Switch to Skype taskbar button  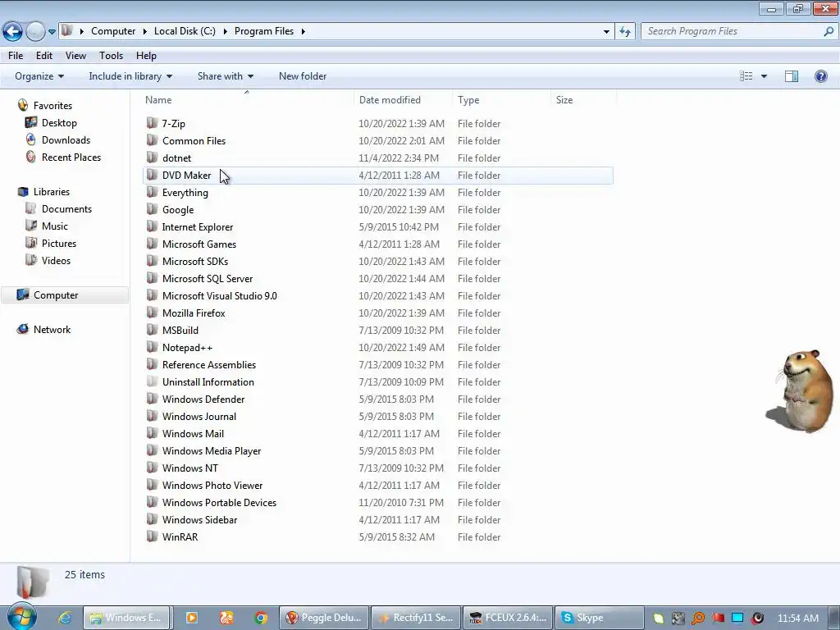tap(598, 618)
